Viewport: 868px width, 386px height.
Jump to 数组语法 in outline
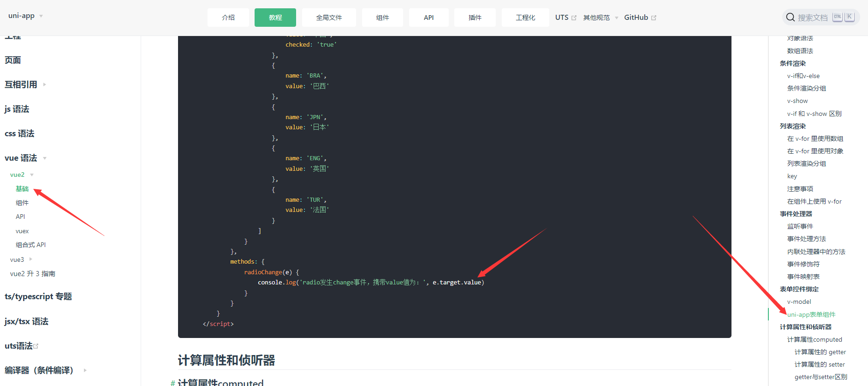[800, 51]
